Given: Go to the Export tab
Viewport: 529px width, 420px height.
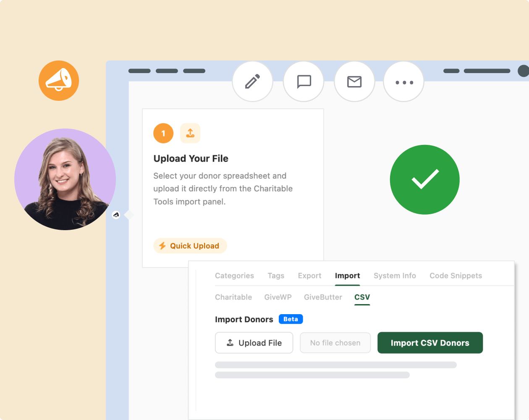Looking at the screenshot, I should coord(309,276).
